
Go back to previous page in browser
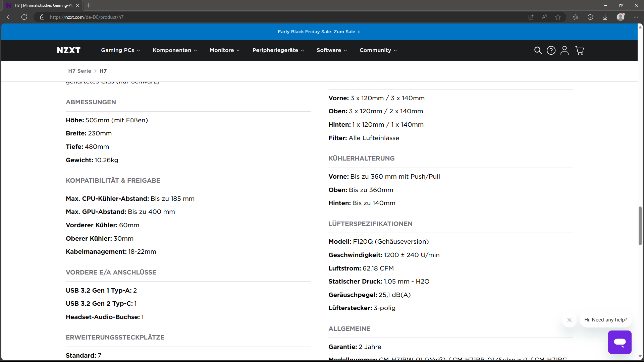point(9,17)
